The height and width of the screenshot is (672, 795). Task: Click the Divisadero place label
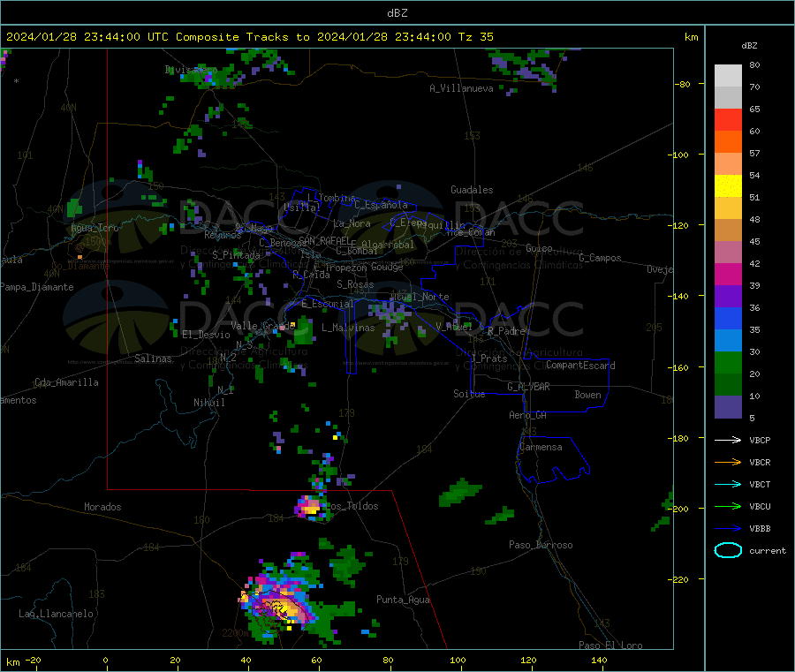[191, 70]
